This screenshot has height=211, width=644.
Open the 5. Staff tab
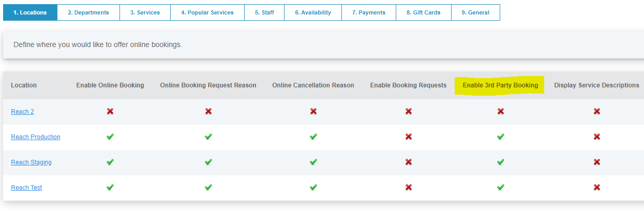[264, 12]
